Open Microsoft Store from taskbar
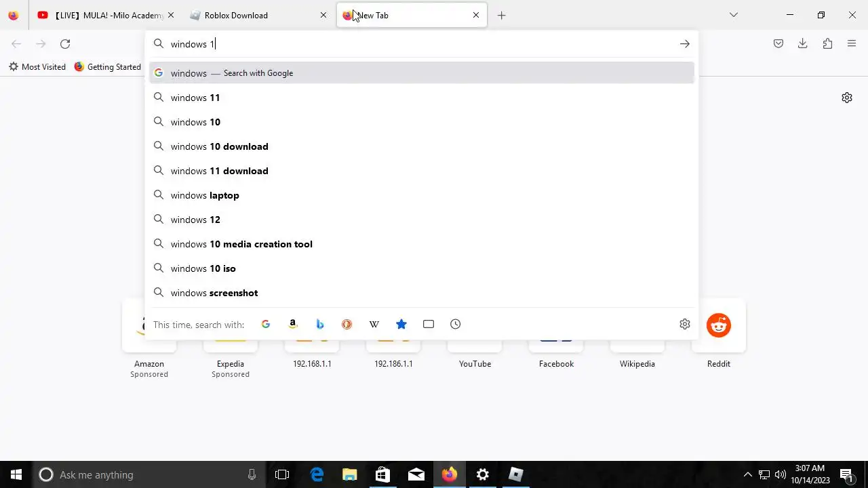This screenshot has width=868, height=488. coord(382,474)
